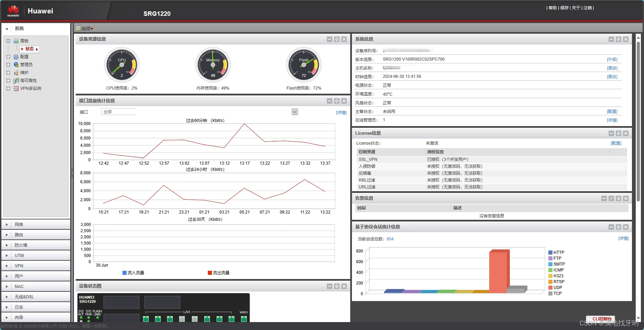
Task: Click the 配置 gear icon in the tree
Action: [x=16, y=57]
